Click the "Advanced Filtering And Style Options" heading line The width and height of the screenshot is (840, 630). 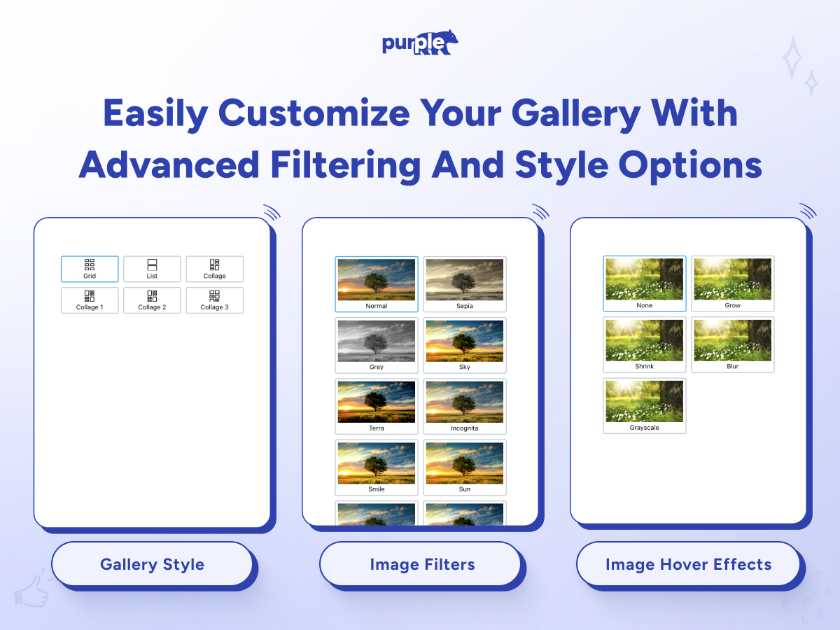pyautogui.click(x=420, y=164)
